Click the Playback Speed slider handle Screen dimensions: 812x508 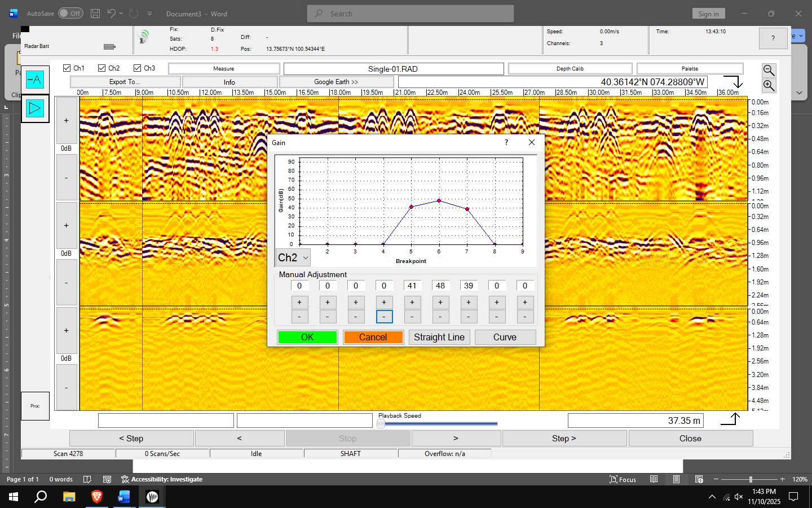click(381, 423)
